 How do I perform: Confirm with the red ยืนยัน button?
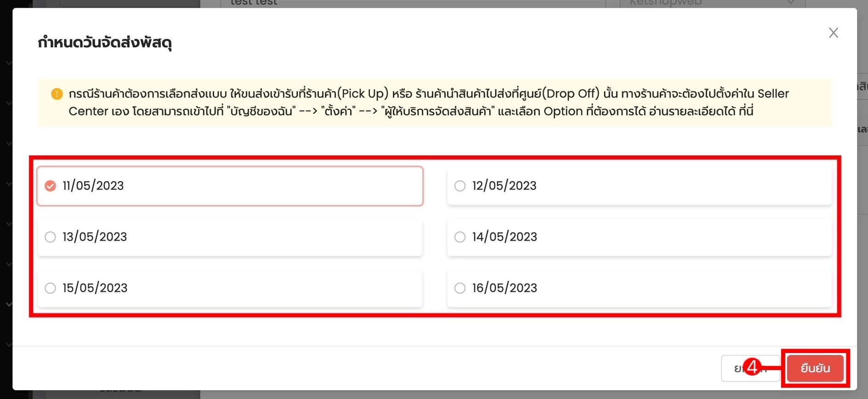tap(815, 368)
